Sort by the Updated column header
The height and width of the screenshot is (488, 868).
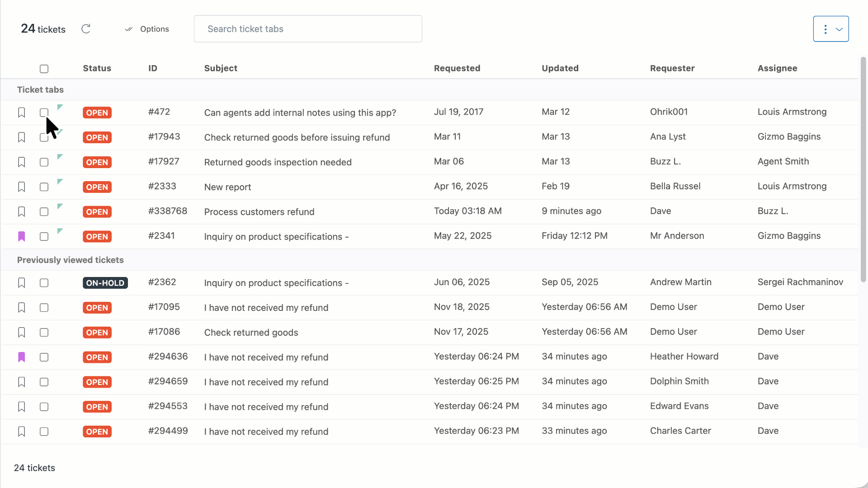click(560, 68)
